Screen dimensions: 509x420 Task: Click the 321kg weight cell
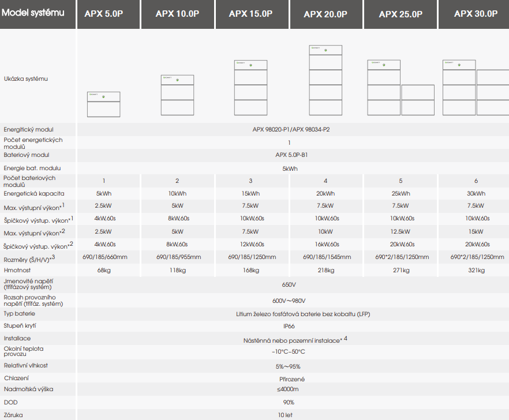(x=477, y=271)
